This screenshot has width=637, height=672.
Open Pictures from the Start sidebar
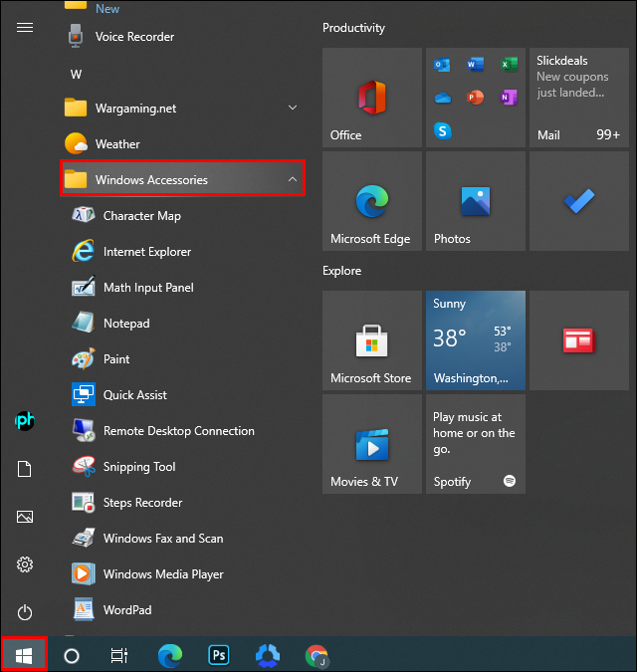pos(25,517)
